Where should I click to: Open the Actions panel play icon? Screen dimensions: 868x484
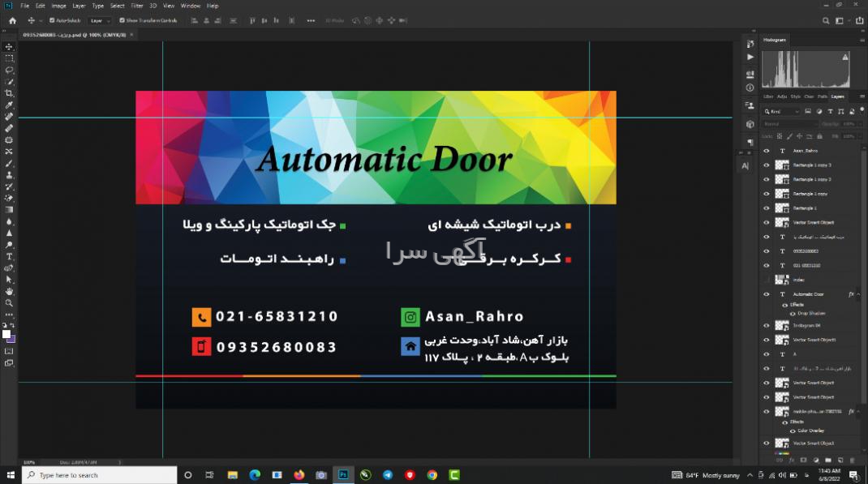(750, 57)
